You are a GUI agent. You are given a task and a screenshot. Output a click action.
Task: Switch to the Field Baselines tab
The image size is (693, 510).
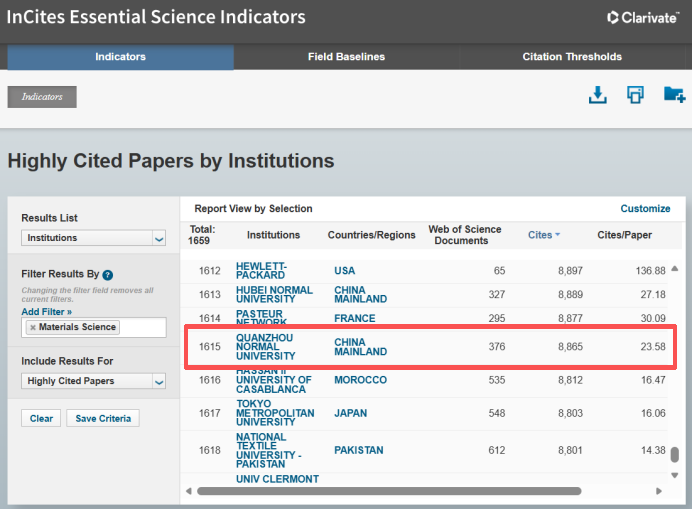[x=346, y=57]
